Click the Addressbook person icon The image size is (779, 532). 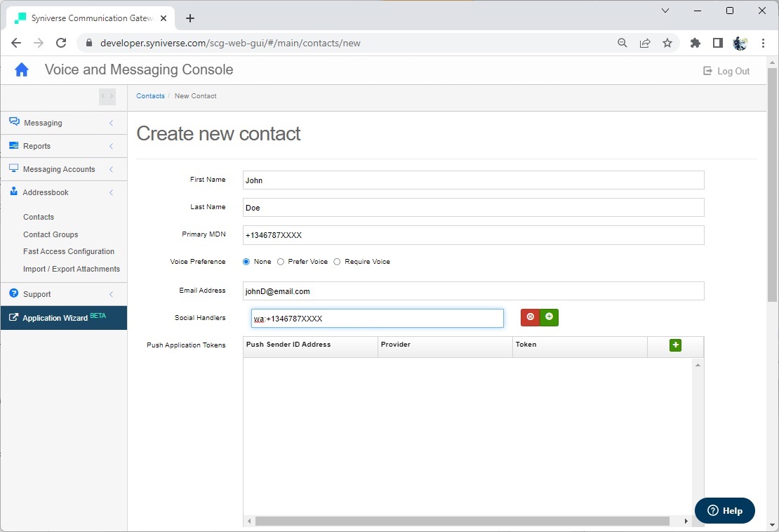point(14,191)
